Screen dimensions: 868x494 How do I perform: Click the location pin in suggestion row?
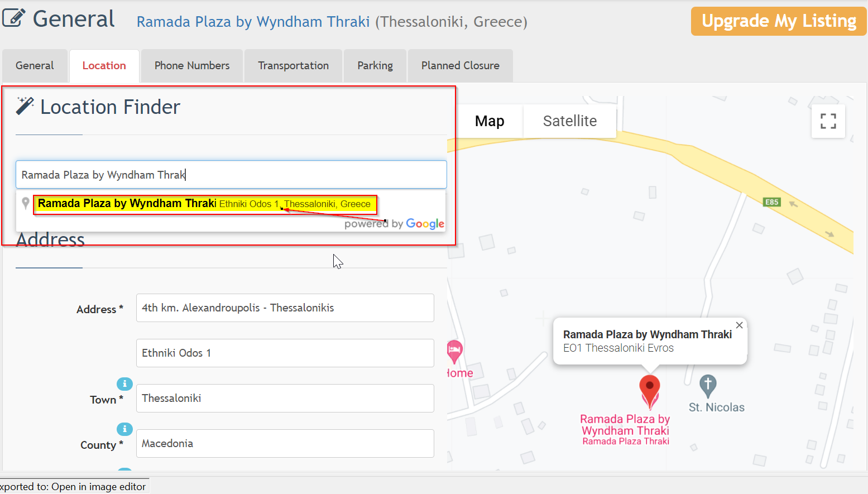pyautogui.click(x=25, y=203)
